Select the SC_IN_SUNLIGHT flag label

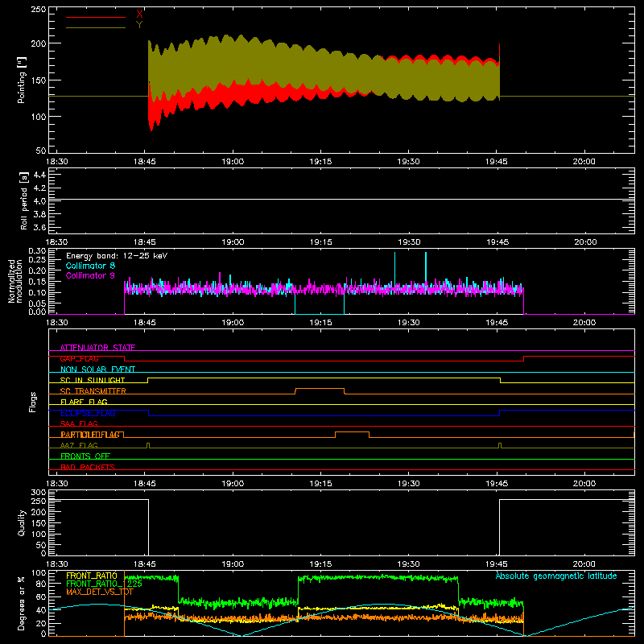point(93,380)
